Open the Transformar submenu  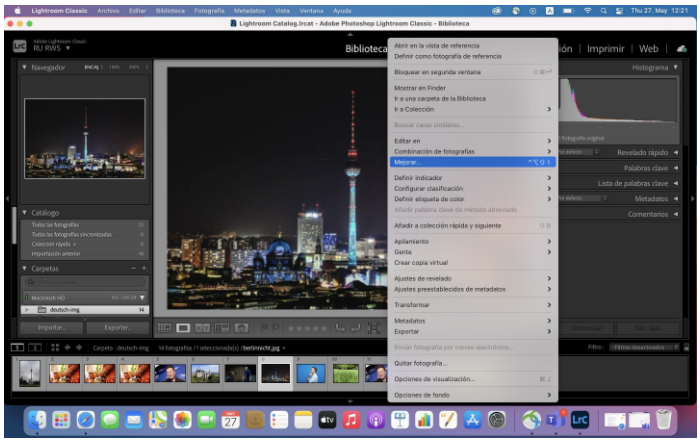pyautogui.click(x=472, y=304)
